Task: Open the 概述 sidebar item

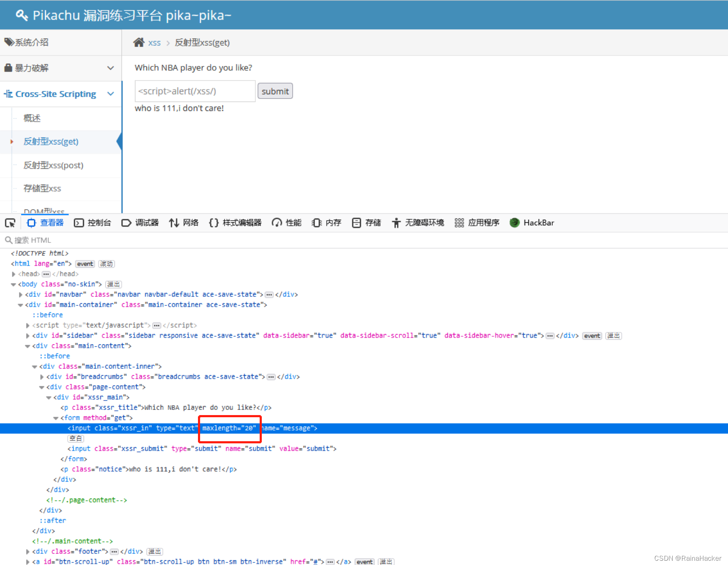Action: click(x=32, y=118)
